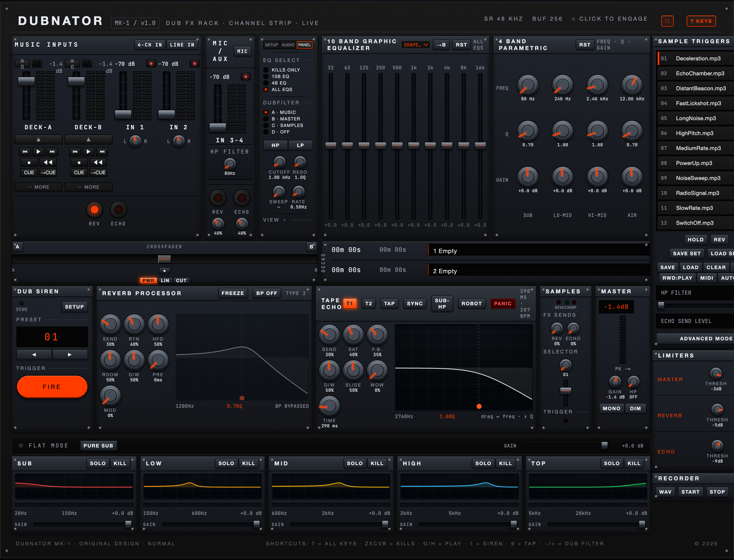Open the SHAPE dropdown in graphic equalizer

416,45
